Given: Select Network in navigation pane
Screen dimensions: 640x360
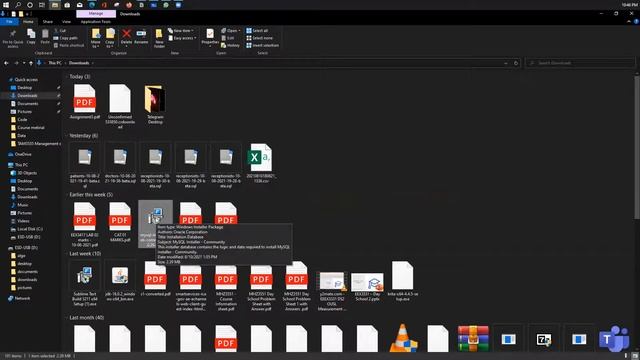Looking at the screenshot, I should (22, 298).
